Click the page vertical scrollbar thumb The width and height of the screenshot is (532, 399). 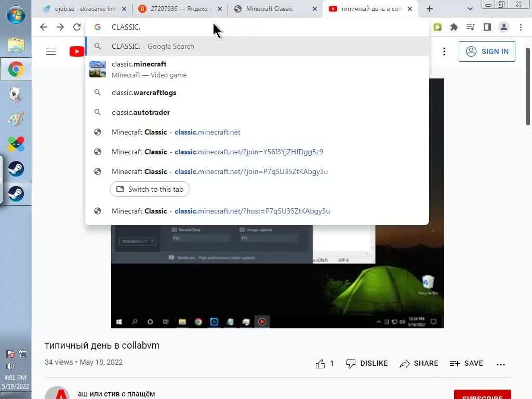pyautogui.click(x=528, y=87)
